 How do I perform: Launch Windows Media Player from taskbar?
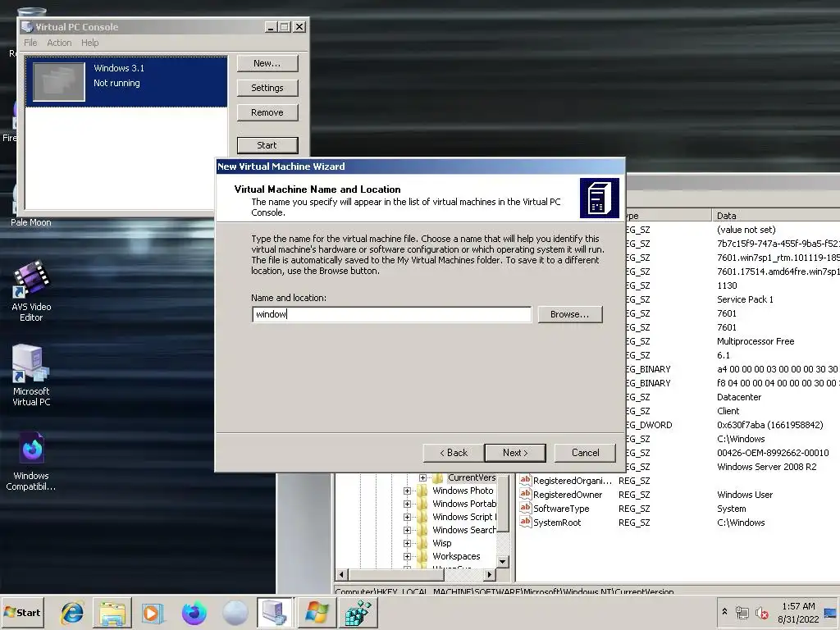152,612
